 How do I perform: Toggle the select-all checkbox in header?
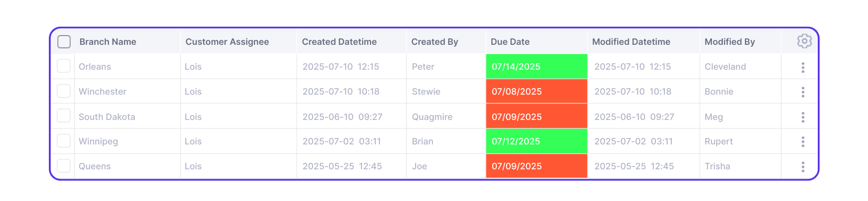(x=64, y=42)
